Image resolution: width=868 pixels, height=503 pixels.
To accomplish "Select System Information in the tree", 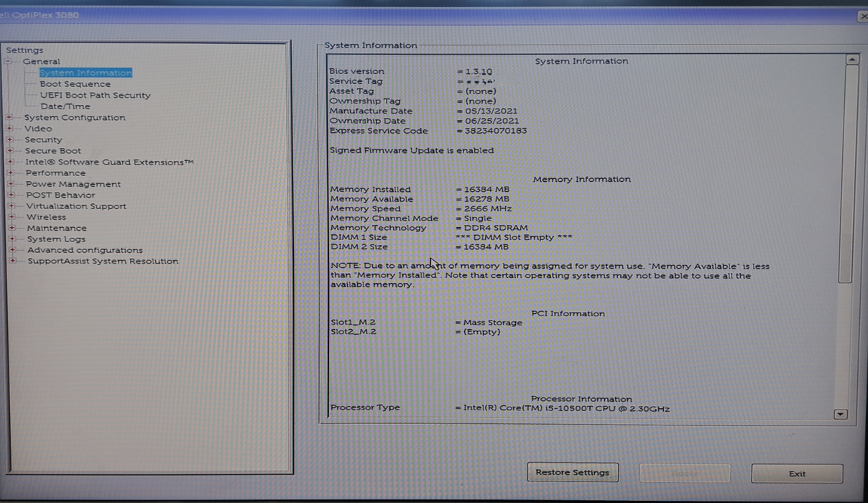I will (86, 73).
